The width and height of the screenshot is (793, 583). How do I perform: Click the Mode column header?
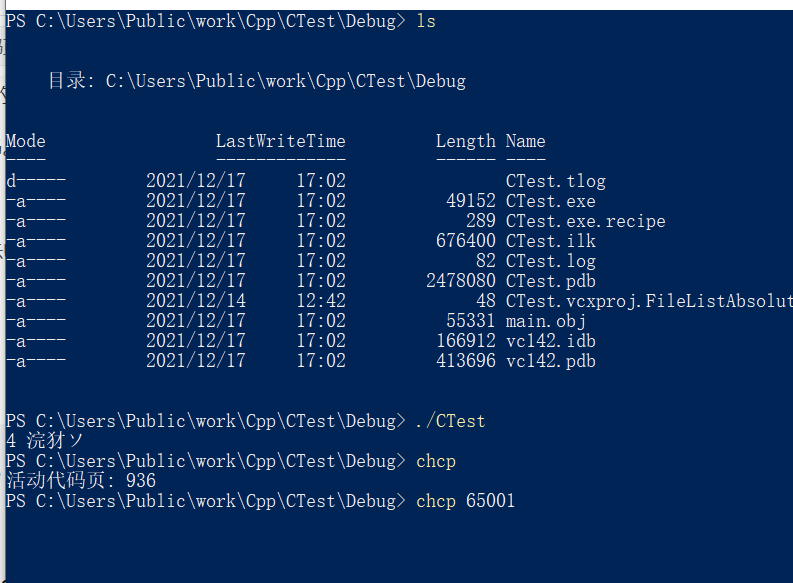click(x=26, y=141)
